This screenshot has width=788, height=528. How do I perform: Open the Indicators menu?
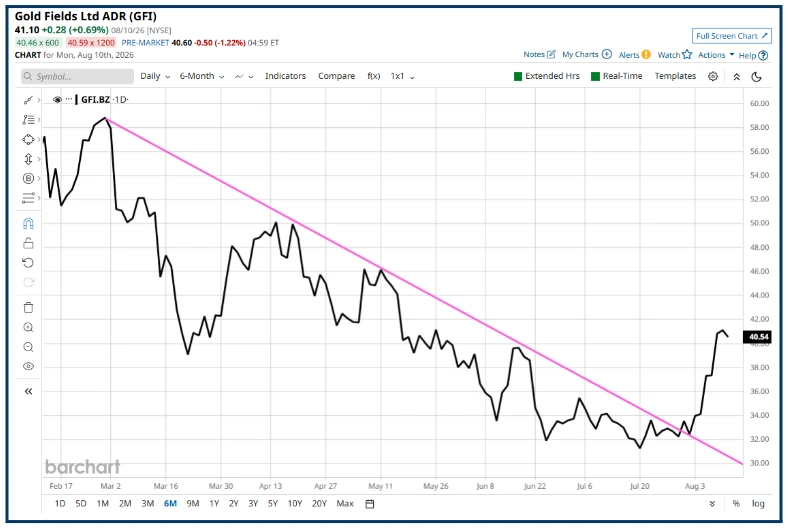tap(285, 76)
